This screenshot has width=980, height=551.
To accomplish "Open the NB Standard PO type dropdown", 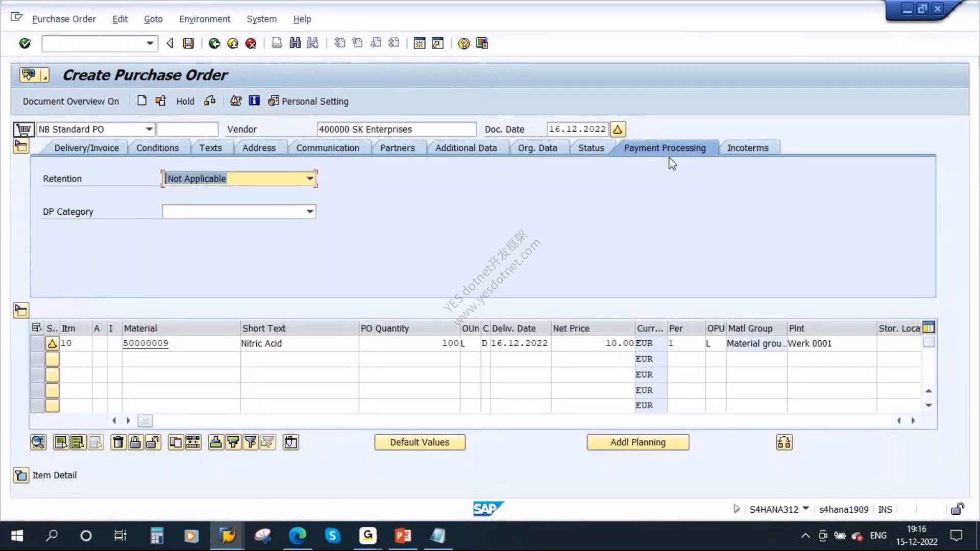I will point(149,129).
